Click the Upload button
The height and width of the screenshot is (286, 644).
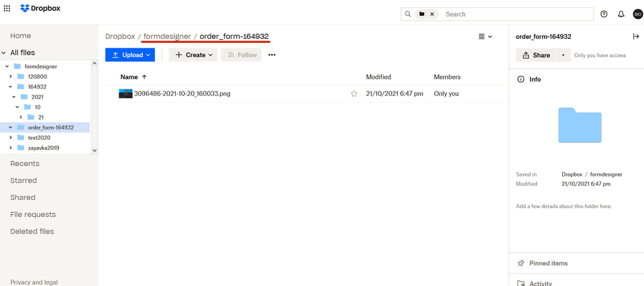pos(130,55)
